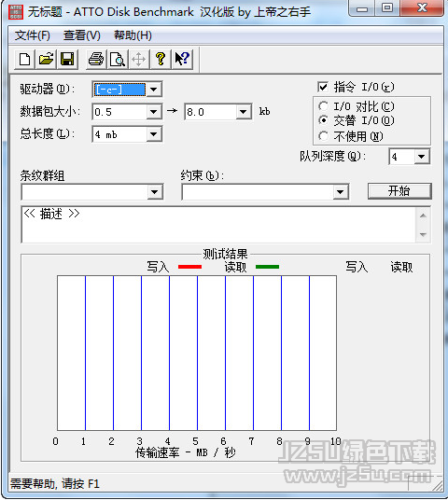The image size is (448, 500).
Task: Click the description box scroll down arrow
Action: (423, 235)
